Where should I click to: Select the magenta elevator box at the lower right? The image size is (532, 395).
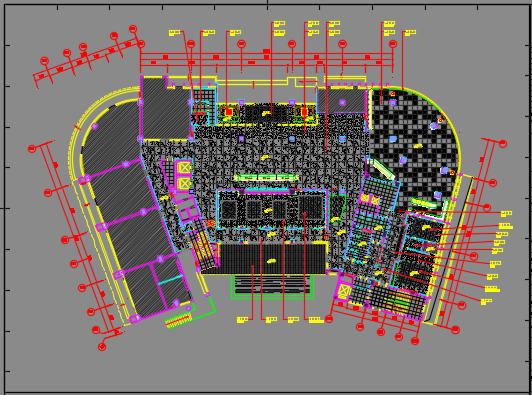click(344, 291)
